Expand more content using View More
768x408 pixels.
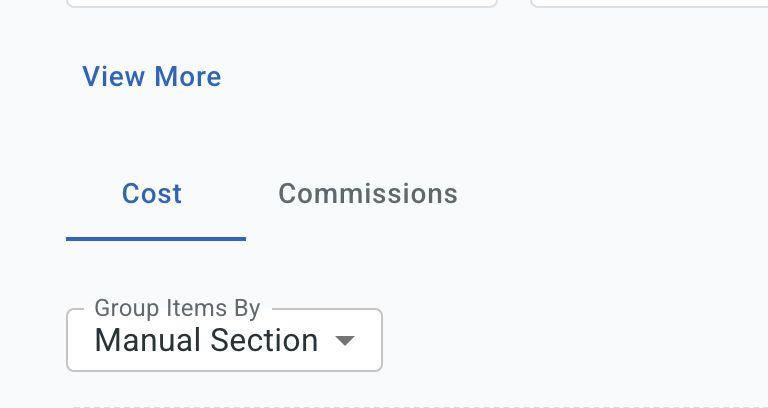151,77
